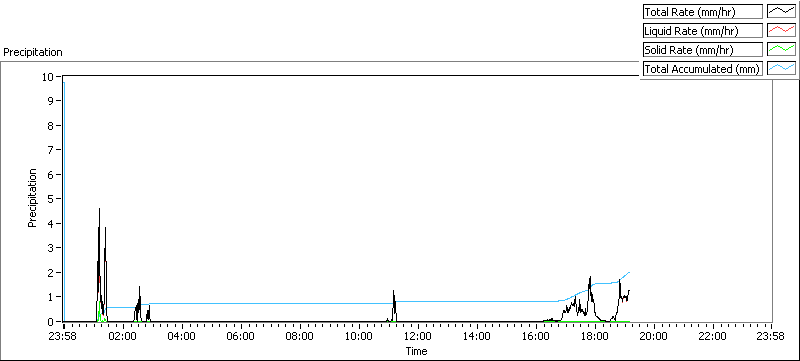Click the end of the blue accumulated line
This screenshot has height=361, width=800.
point(630,272)
